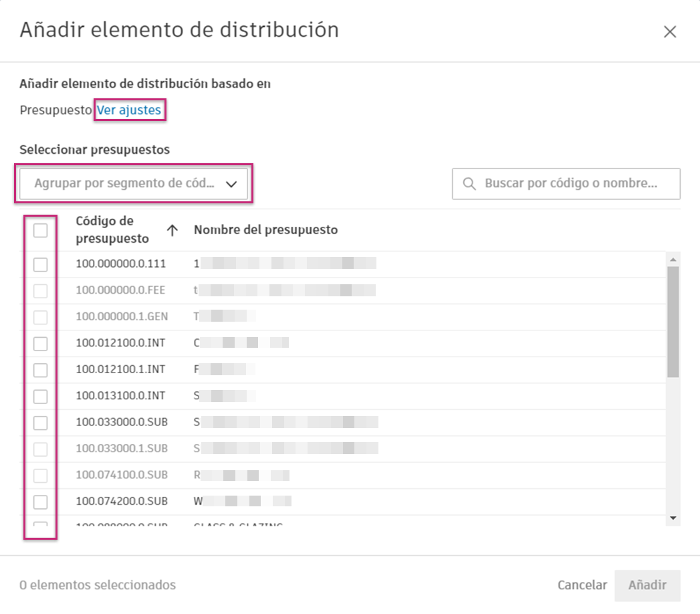Check budget 100.000000.0.111
The image size is (700, 614).
point(40,264)
